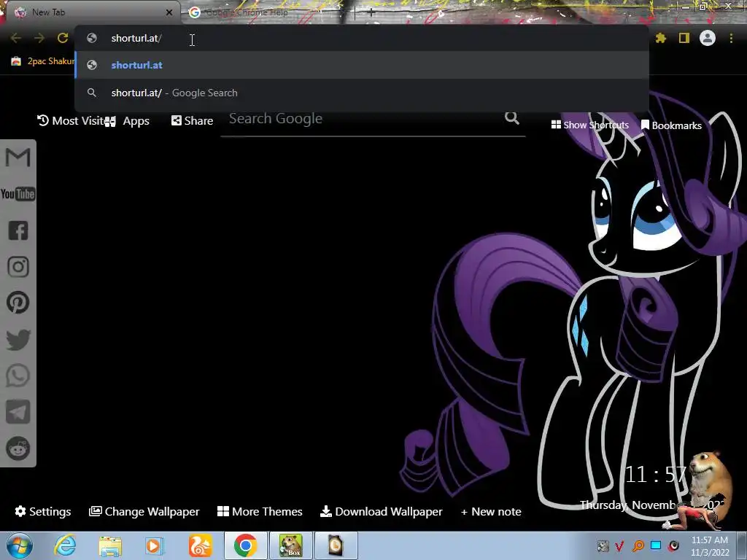Open Chrome side panel icon
The image size is (747, 560).
[x=684, y=38]
